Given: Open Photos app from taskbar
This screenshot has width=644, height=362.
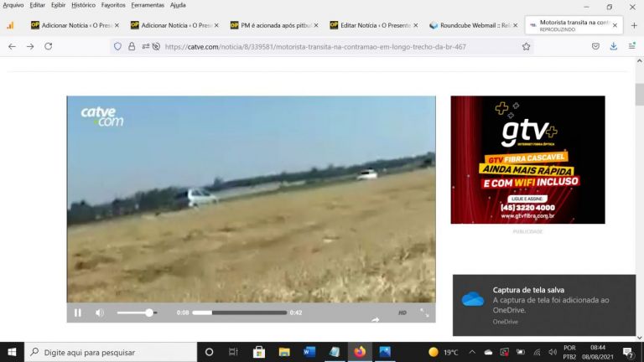Looking at the screenshot, I should tap(385, 352).
